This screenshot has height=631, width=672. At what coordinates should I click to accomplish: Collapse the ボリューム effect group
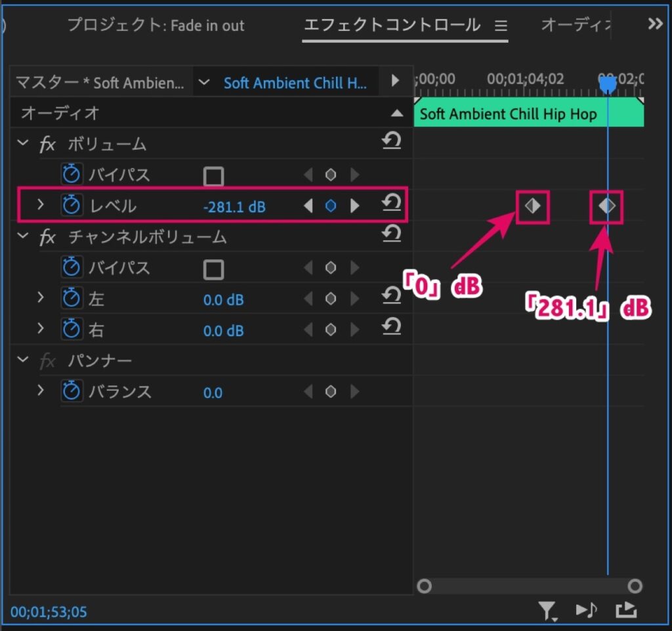pyautogui.click(x=23, y=142)
